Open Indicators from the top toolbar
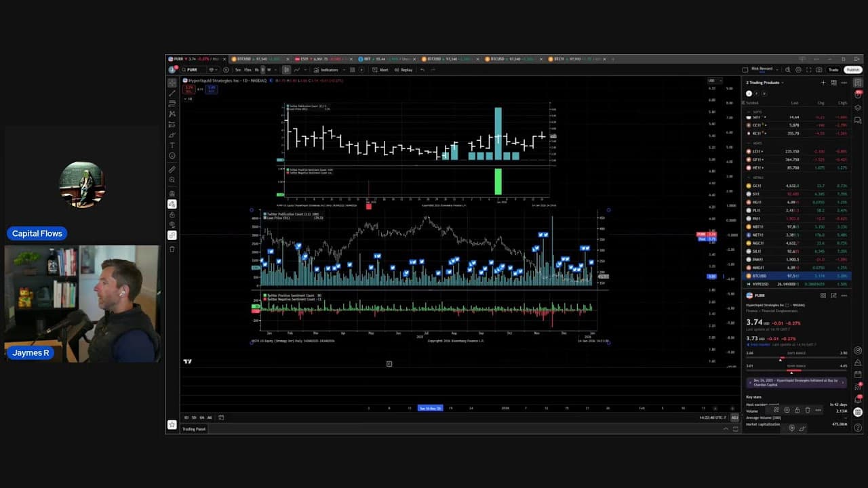 click(330, 69)
